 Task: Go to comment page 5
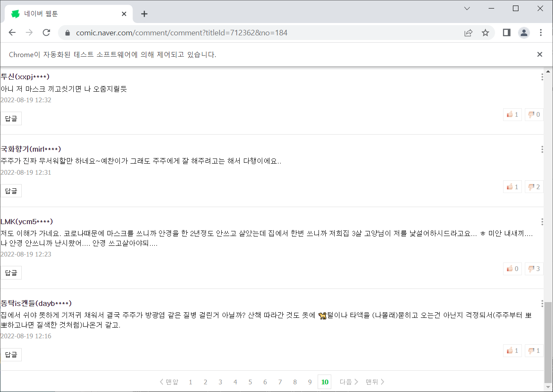pyautogui.click(x=250, y=382)
